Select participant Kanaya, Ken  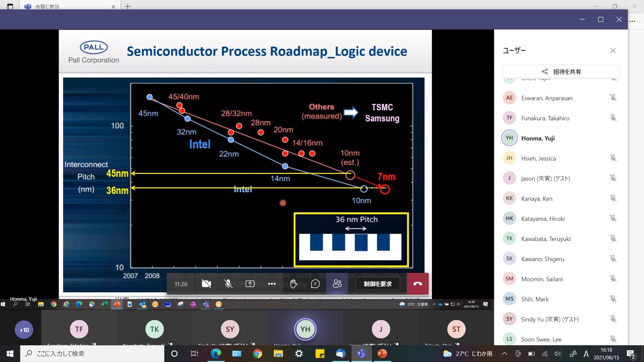pos(561,198)
